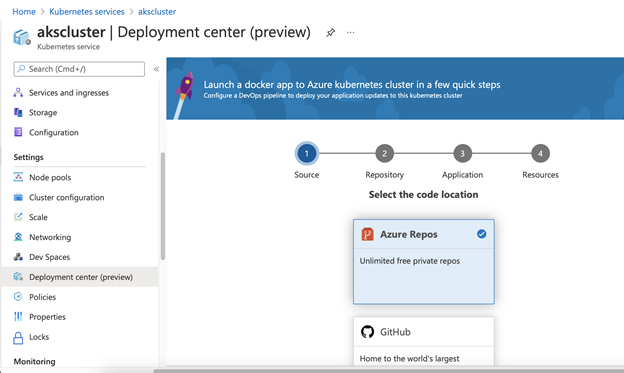Open Configuration menu item
The height and width of the screenshot is (373, 624).
tap(80, 133)
